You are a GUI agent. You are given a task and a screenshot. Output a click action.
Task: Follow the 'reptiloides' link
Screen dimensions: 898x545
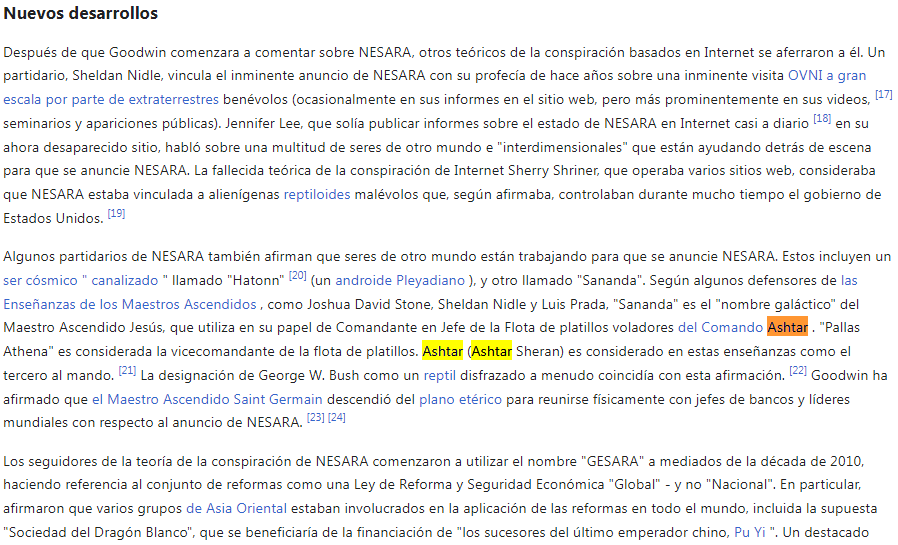pyautogui.click(x=317, y=195)
